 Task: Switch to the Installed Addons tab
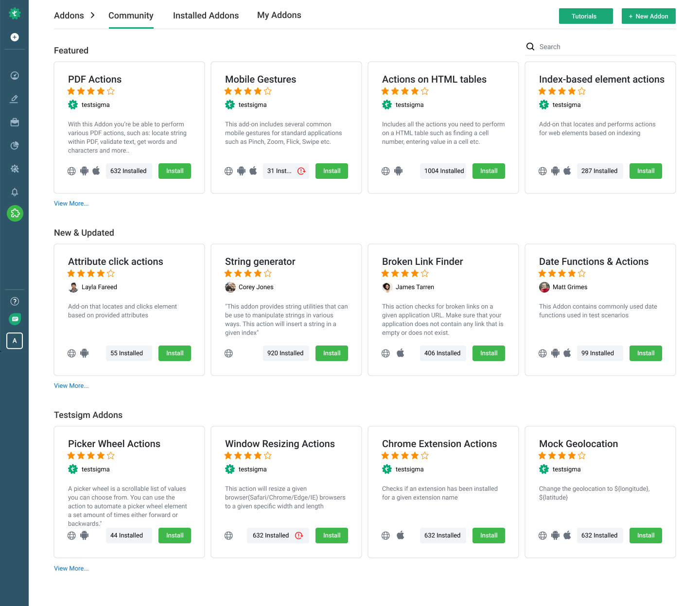[206, 16]
